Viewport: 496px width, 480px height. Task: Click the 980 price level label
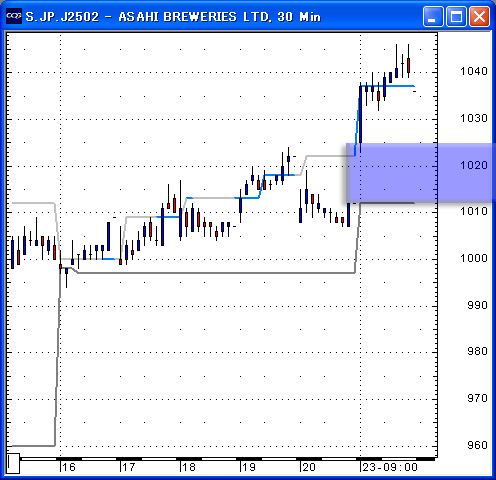click(477, 351)
